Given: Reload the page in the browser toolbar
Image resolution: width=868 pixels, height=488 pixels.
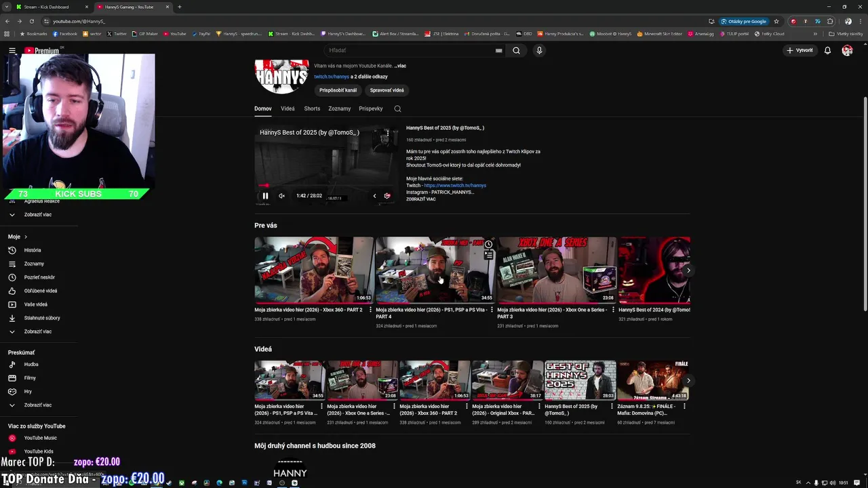Looking at the screenshot, I should (31, 21).
